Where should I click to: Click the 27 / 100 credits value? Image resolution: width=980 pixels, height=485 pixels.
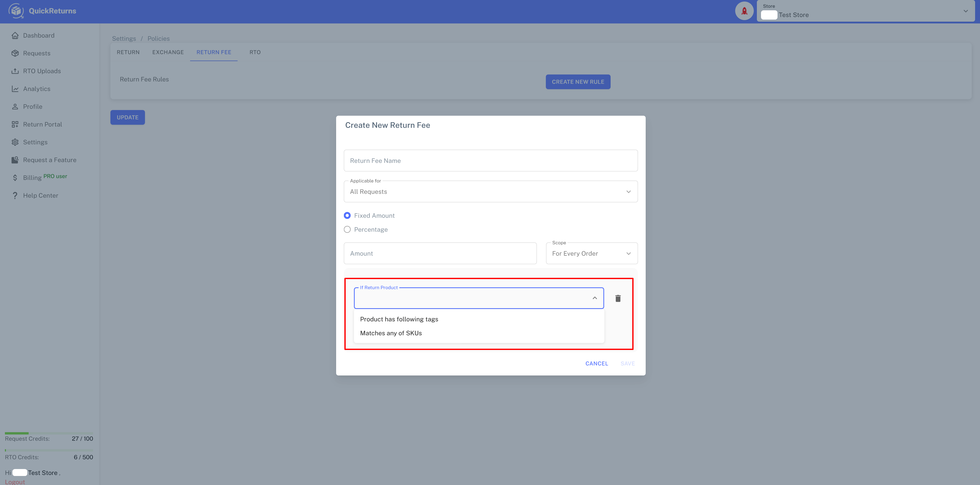tap(82, 439)
